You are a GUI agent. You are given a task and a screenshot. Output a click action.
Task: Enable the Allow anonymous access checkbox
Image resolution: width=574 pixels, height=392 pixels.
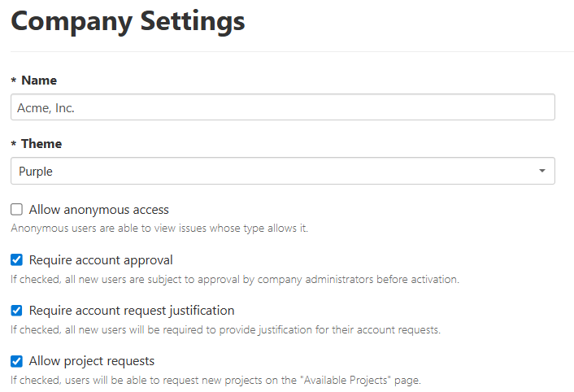click(x=16, y=210)
